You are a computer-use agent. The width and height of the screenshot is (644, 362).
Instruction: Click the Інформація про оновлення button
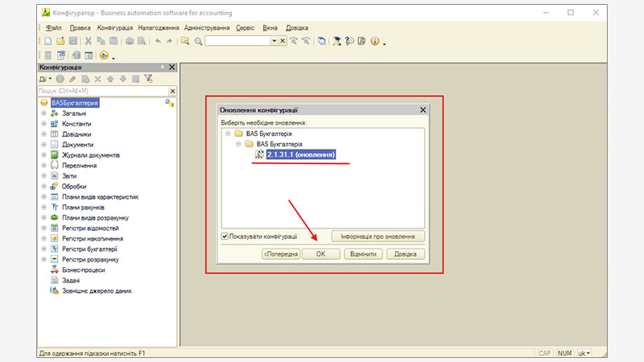[x=378, y=237]
